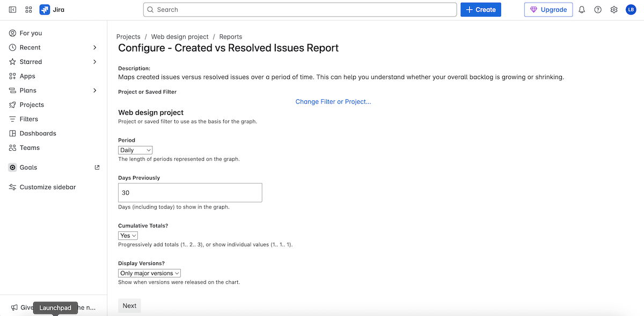Viewport: 644px width, 316px height.
Task: Open the Period dropdown set to Daily
Action: (135, 150)
